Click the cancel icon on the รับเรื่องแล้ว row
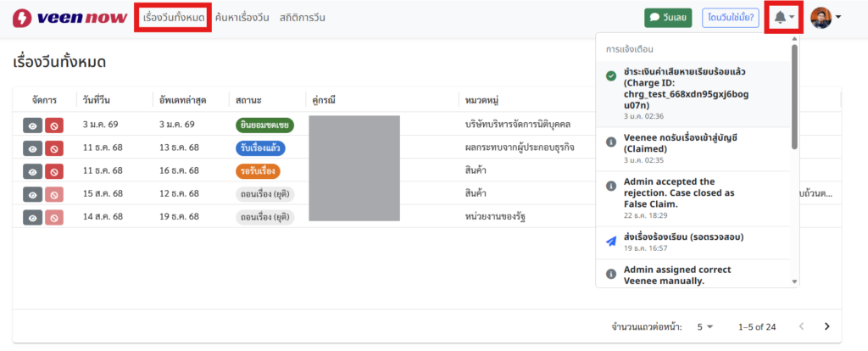868x351 pixels. tap(54, 148)
